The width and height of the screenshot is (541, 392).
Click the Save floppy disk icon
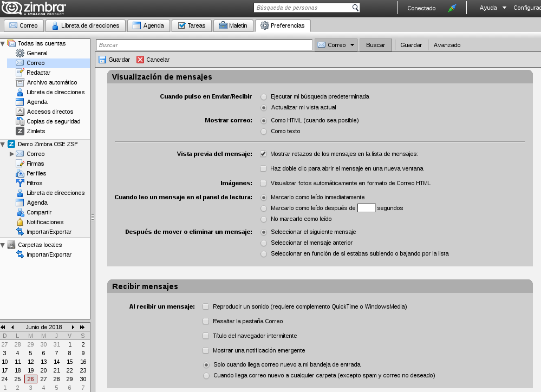pos(102,60)
